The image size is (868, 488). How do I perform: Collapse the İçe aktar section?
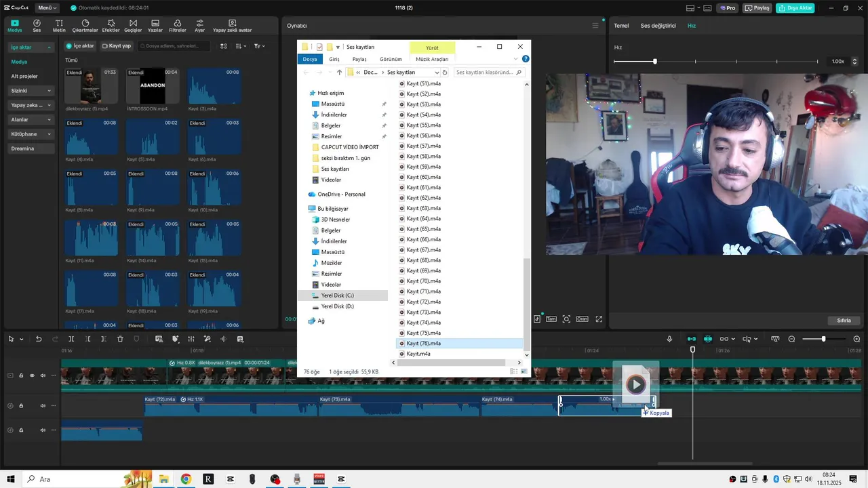[31, 47]
